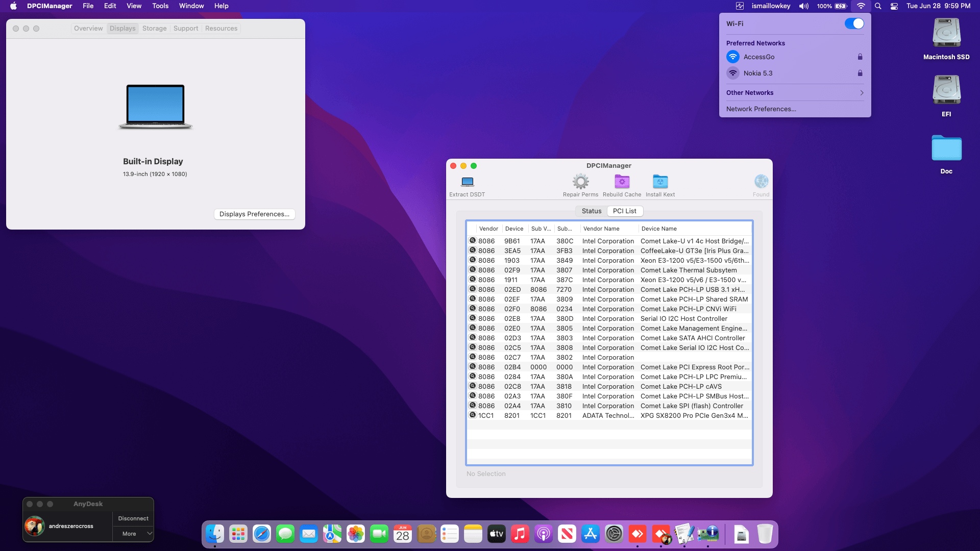This screenshot has width=980, height=551.
Task: Click Disconnect in AnyDesk window
Action: click(133, 518)
